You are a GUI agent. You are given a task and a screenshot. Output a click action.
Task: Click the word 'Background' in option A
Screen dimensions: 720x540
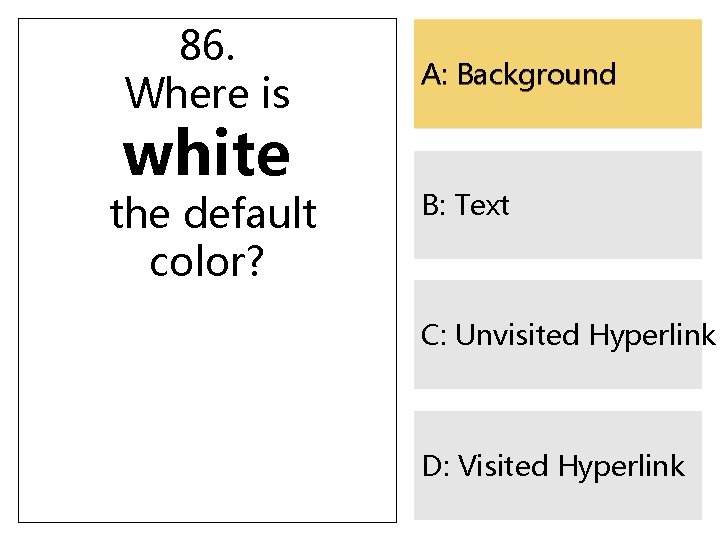tap(536, 75)
